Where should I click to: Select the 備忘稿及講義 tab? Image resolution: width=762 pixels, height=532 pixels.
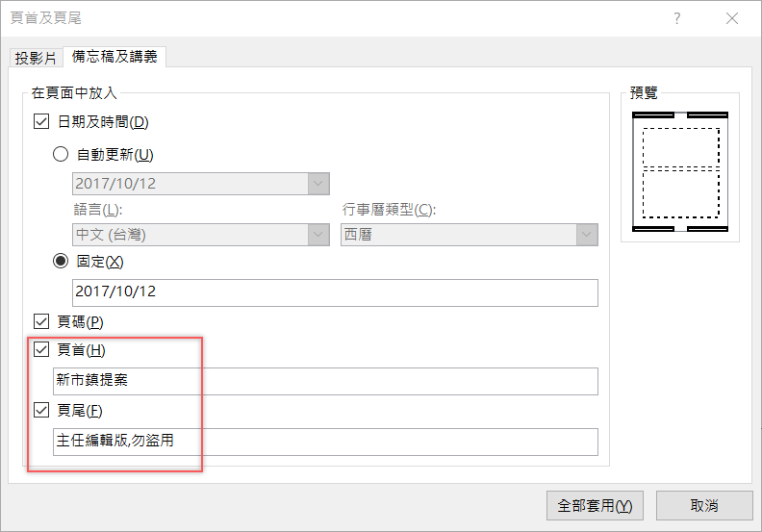point(114,57)
